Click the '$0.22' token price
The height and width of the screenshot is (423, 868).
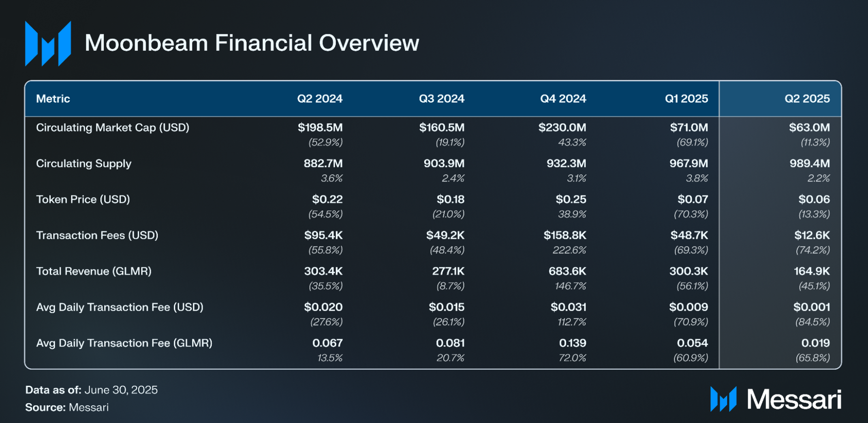(327, 200)
